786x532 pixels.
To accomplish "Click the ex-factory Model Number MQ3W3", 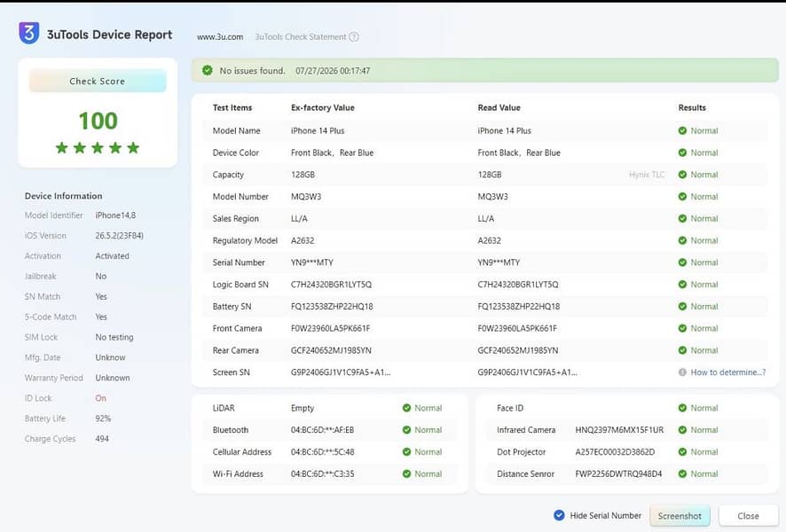I will pos(306,196).
